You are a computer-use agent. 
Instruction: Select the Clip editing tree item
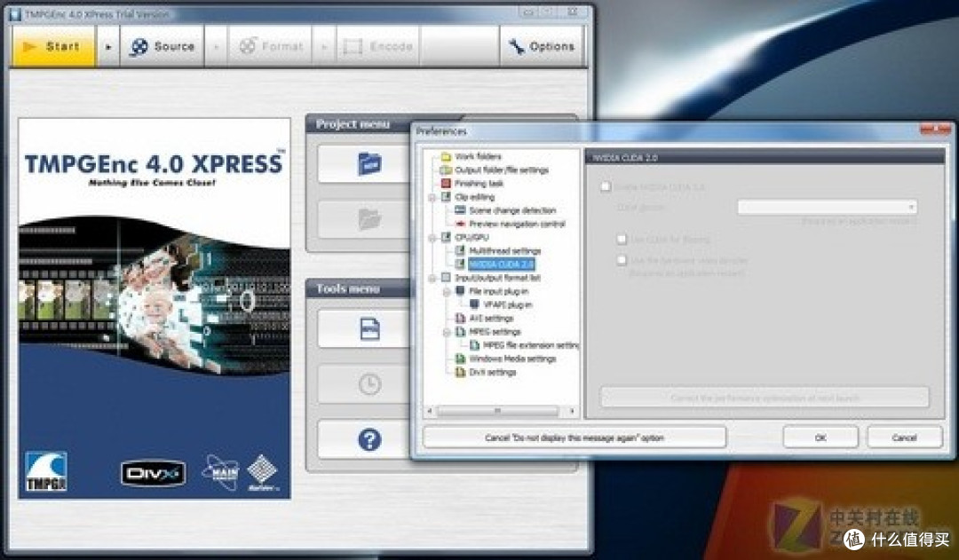point(474,197)
